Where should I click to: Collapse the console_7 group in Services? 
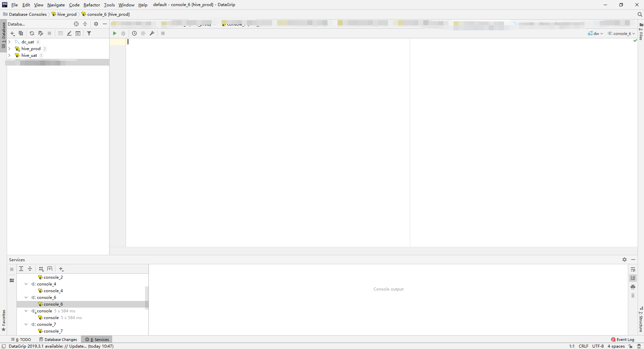point(26,324)
